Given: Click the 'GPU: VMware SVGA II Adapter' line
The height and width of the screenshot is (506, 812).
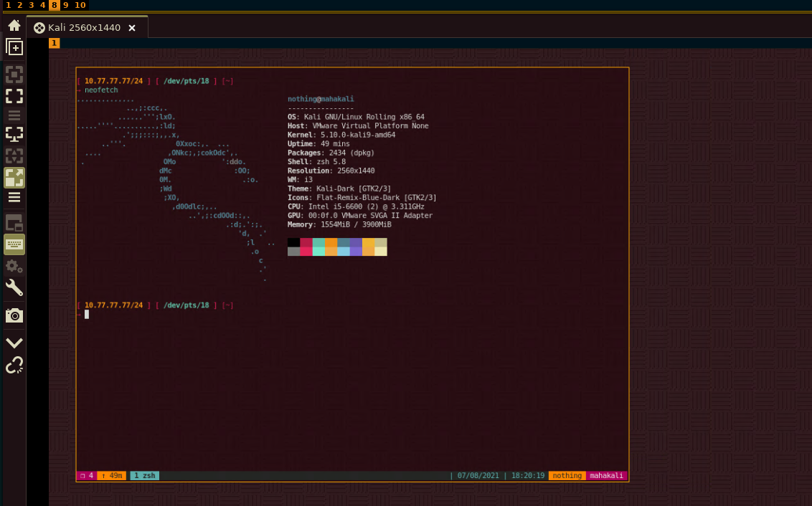Looking at the screenshot, I should 360,215.
